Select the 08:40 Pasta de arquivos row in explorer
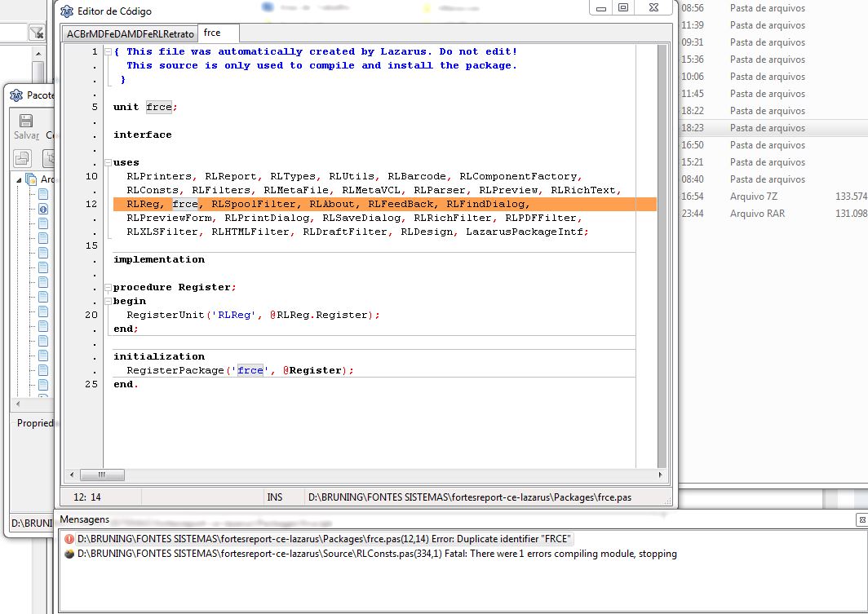 (773, 179)
